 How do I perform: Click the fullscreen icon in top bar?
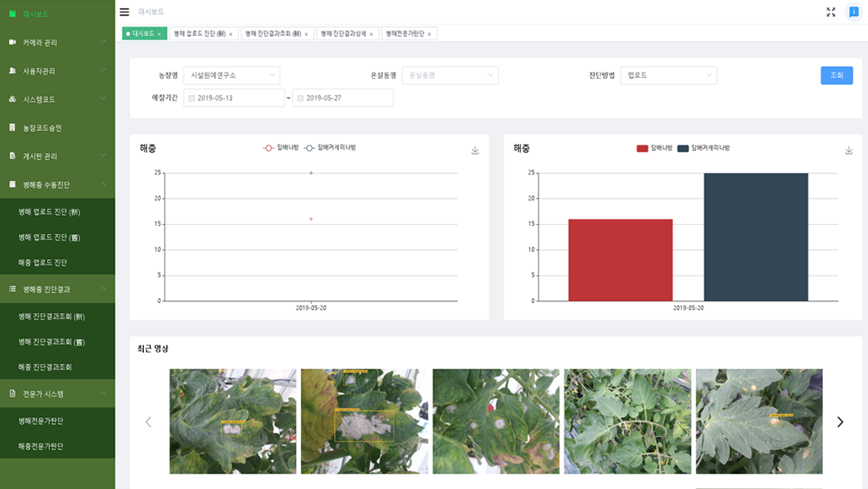click(830, 11)
